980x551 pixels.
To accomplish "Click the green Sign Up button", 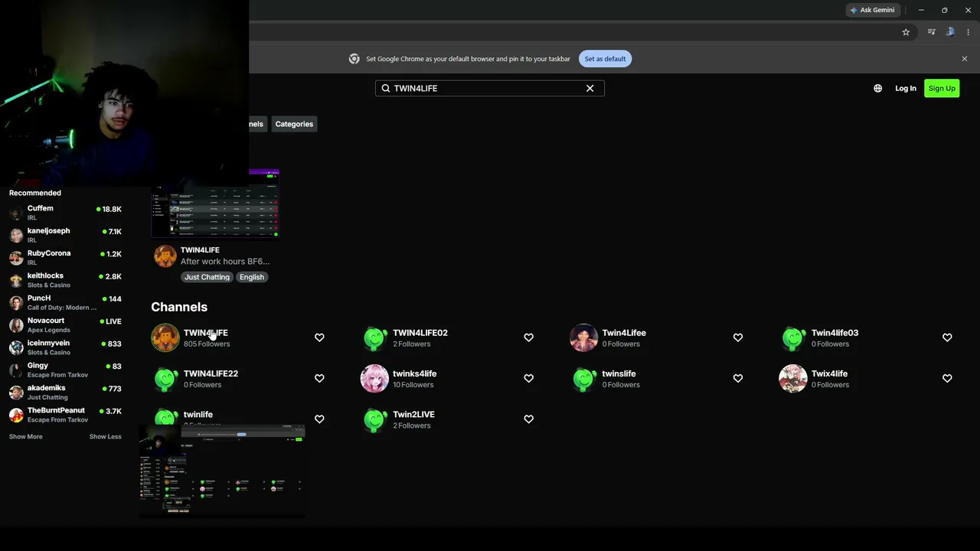I will point(942,88).
